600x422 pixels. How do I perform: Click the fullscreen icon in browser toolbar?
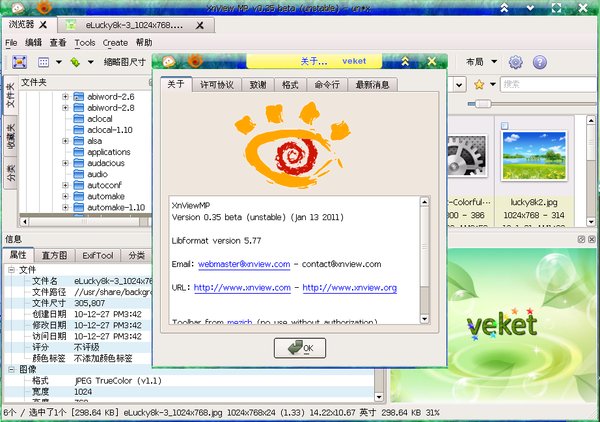pos(19,62)
